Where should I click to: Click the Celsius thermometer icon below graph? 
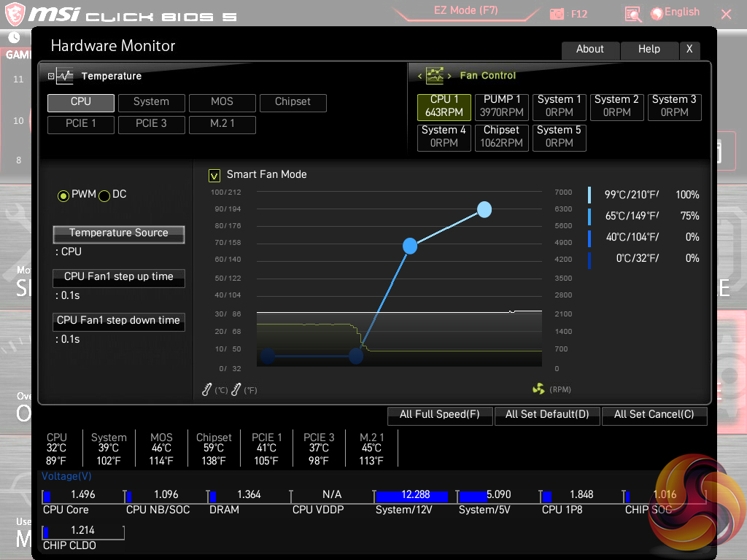coord(208,389)
